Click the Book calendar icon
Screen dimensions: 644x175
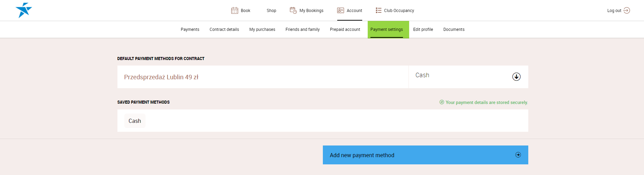click(235, 11)
